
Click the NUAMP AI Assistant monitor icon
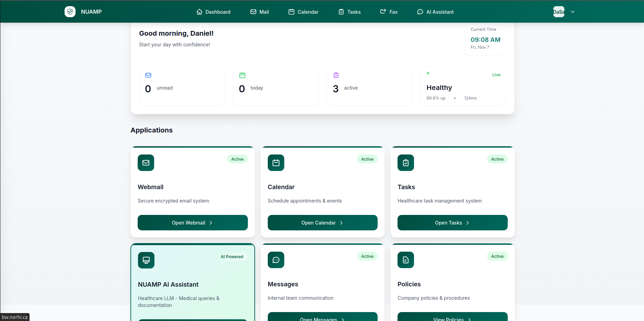coord(146,260)
